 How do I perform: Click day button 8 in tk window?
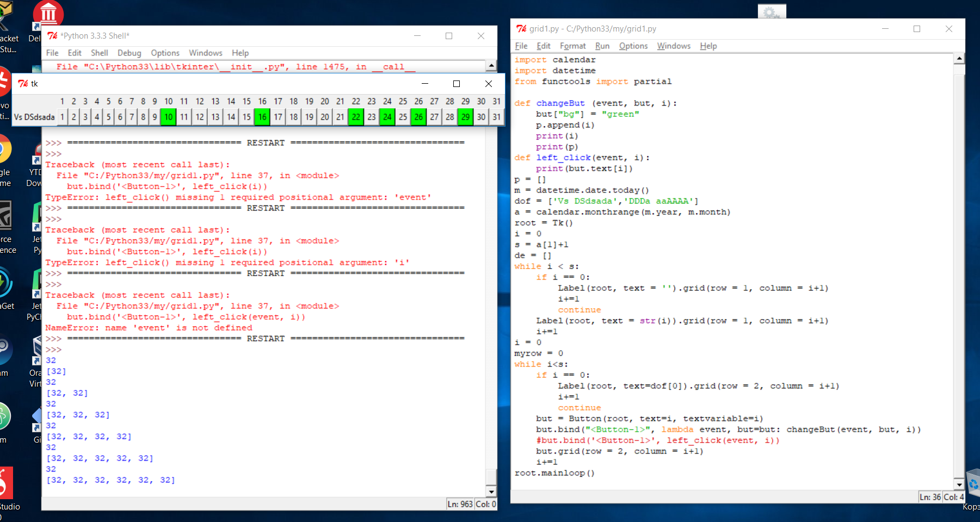pyautogui.click(x=143, y=117)
